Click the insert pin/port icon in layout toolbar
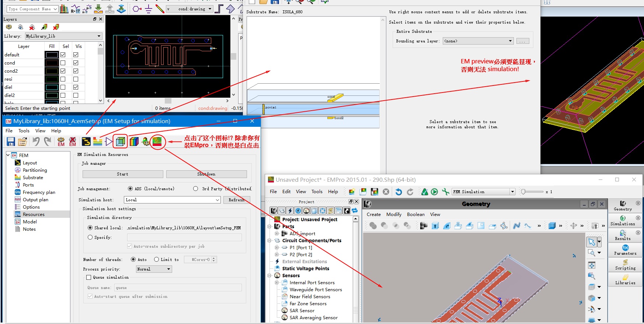The width and height of the screenshot is (644, 324). (137, 9)
